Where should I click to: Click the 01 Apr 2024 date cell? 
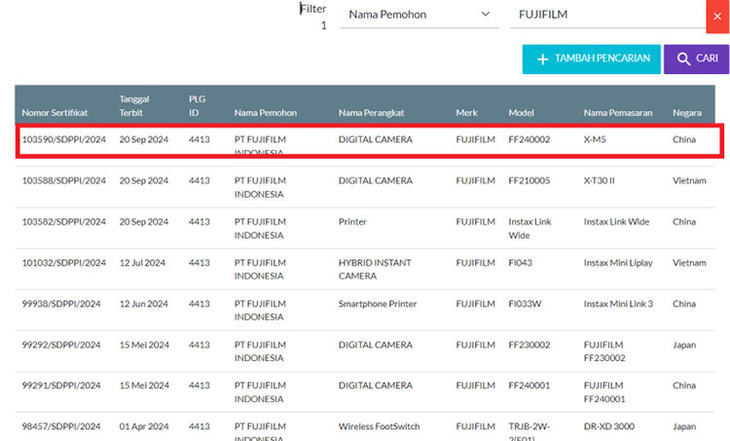tap(144, 426)
